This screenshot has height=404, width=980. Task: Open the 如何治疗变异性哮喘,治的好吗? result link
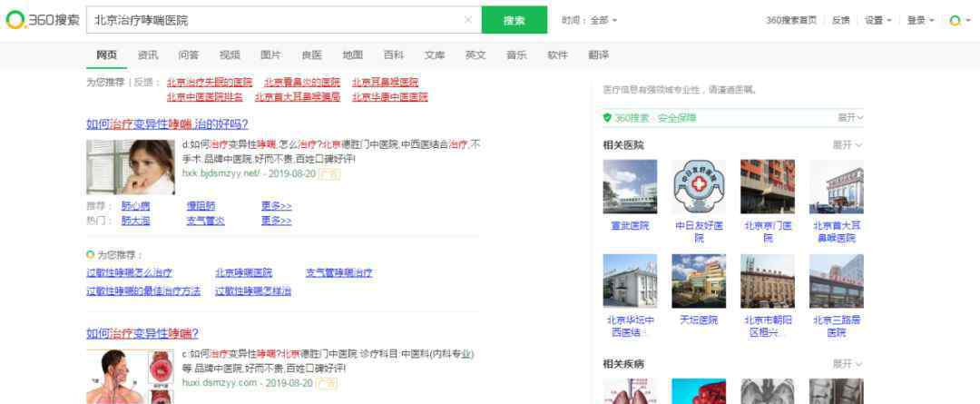pyautogui.click(x=167, y=124)
